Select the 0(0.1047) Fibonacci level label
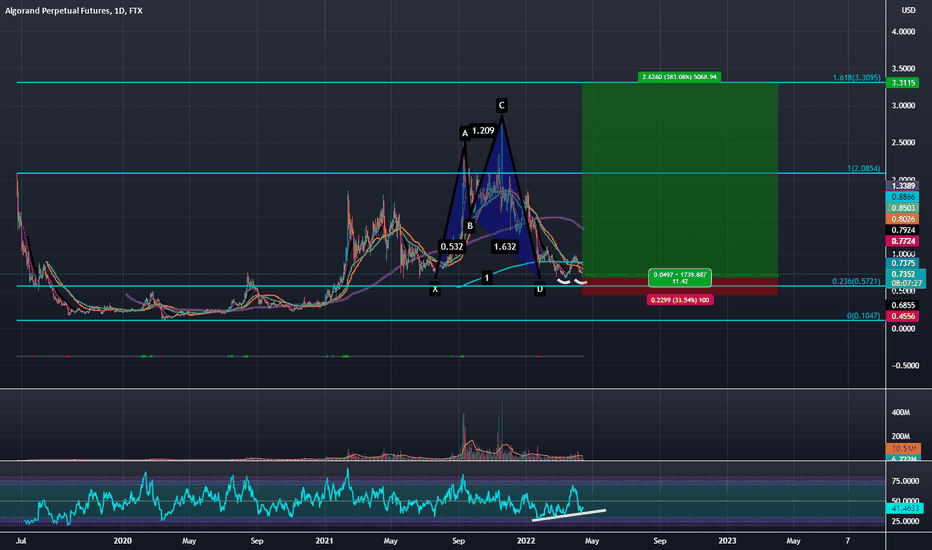This screenshot has width=932, height=550. pos(864,316)
